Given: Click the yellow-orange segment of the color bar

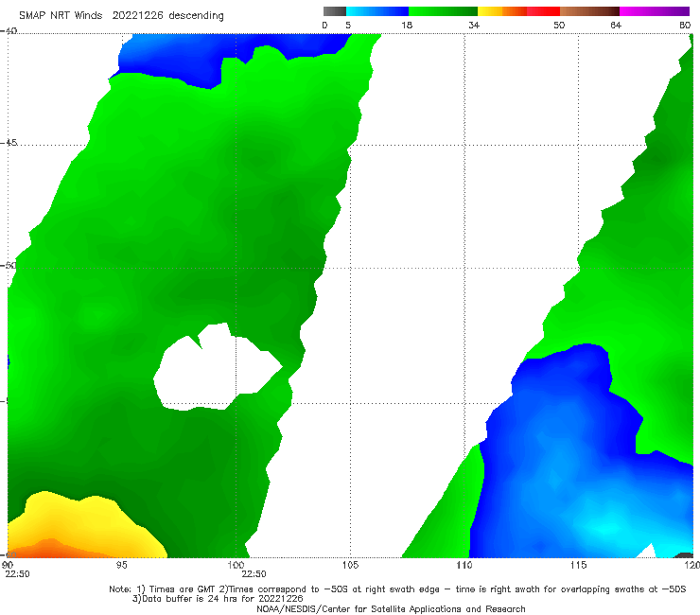Looking at the screenshot, I should [x=501, y=11].
